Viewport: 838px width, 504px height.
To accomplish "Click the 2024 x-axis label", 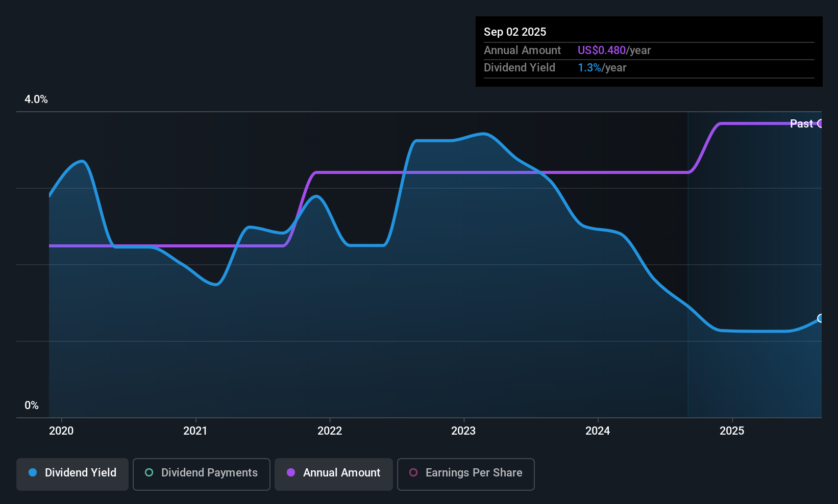I will click(598, 431).
